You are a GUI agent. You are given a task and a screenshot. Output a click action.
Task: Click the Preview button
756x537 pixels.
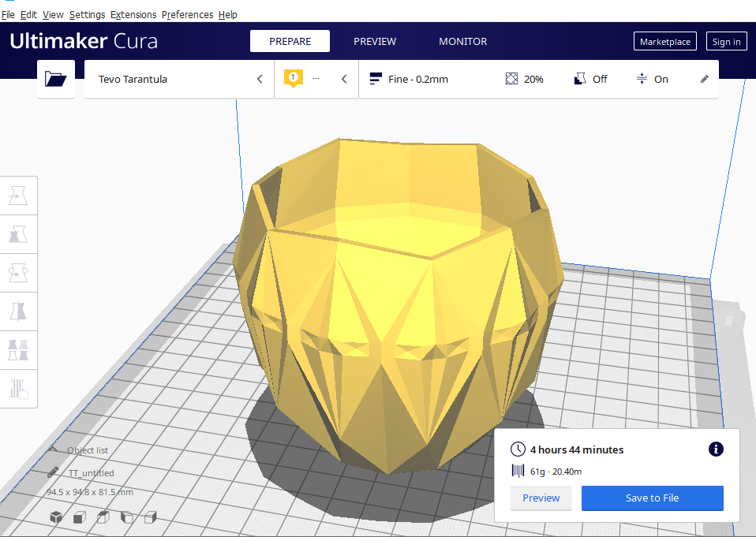(x=541, y=498)
